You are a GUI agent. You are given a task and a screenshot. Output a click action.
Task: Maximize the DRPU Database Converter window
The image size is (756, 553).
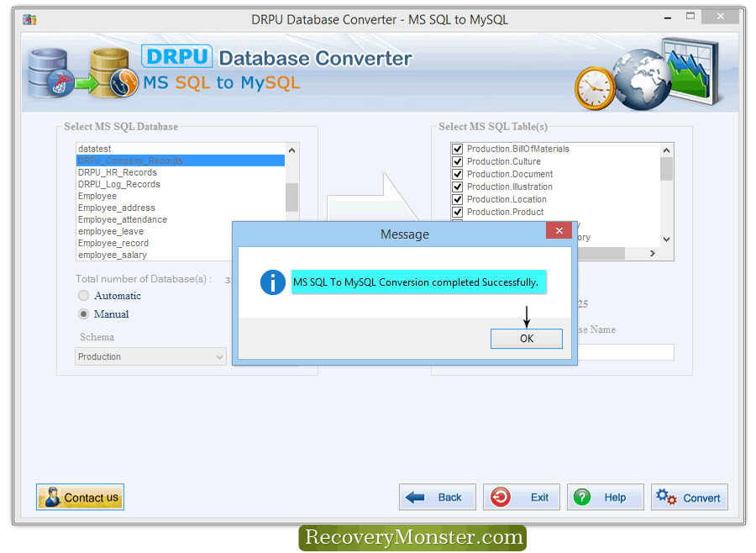click(690, 17)
